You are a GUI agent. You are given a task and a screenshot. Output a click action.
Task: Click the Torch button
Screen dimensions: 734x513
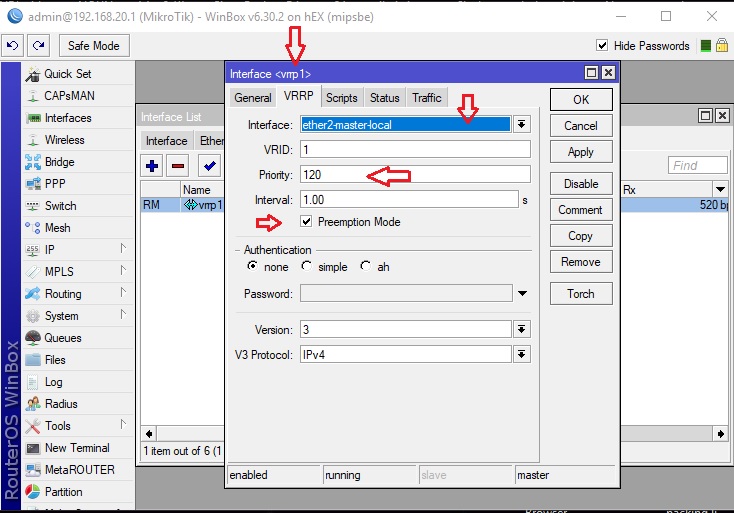581,294
